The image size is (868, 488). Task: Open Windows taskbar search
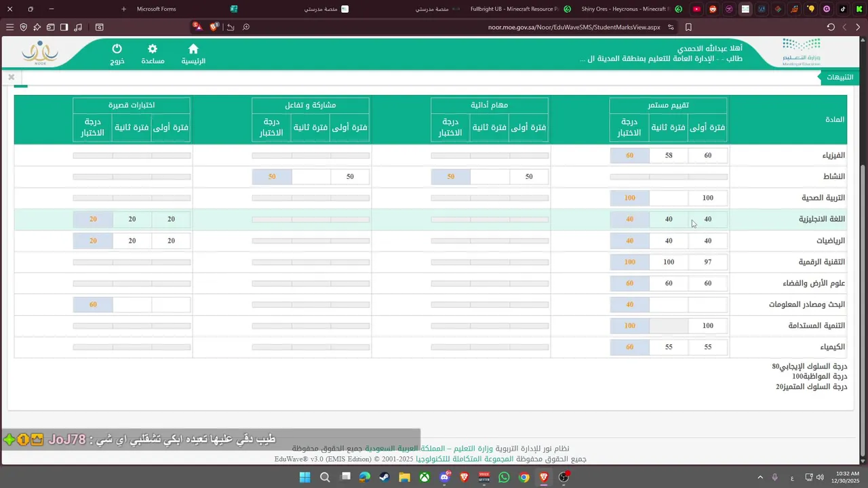[x=325, y=477]
